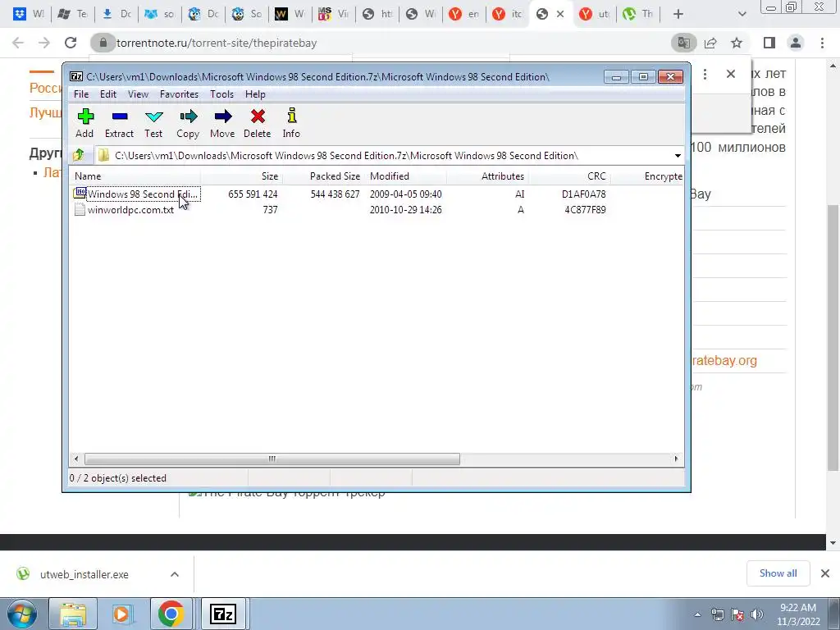Bookmark this page with the star icon

click(x=737, y=43)
